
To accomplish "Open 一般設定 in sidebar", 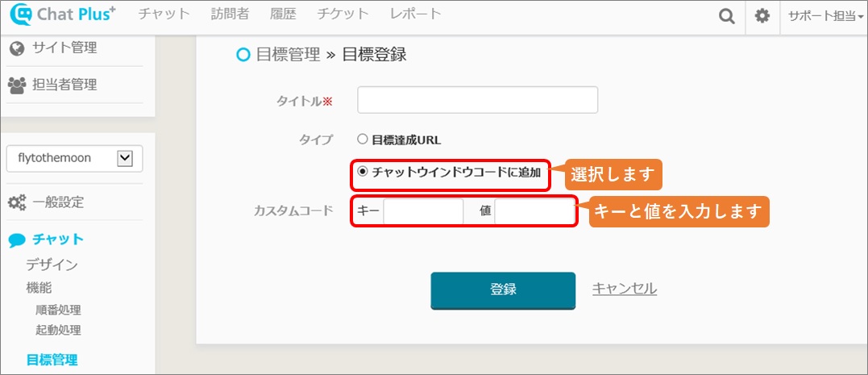I will click(58, 202).
